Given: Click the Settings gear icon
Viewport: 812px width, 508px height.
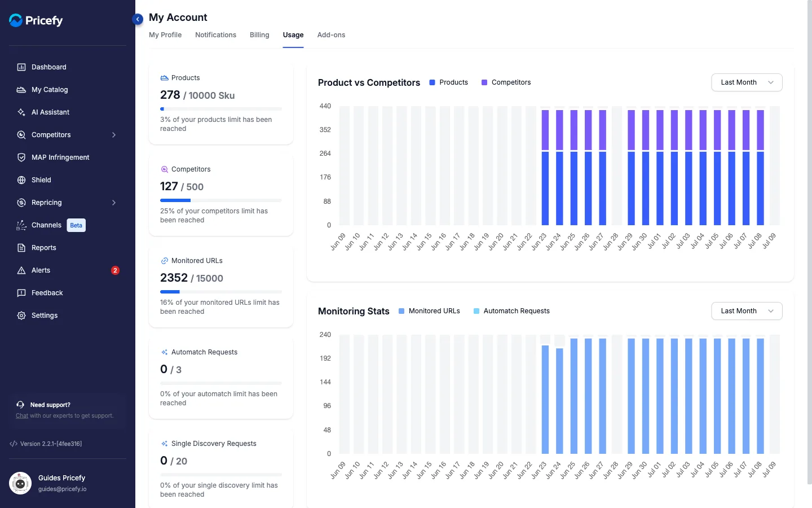Looking at the screenshot, I should [21, 316].
